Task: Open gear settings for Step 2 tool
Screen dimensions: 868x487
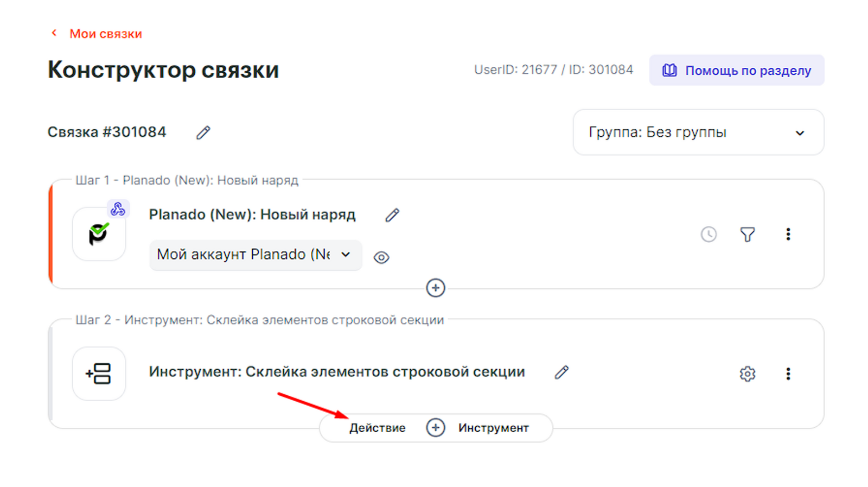Action: (748, 374)
